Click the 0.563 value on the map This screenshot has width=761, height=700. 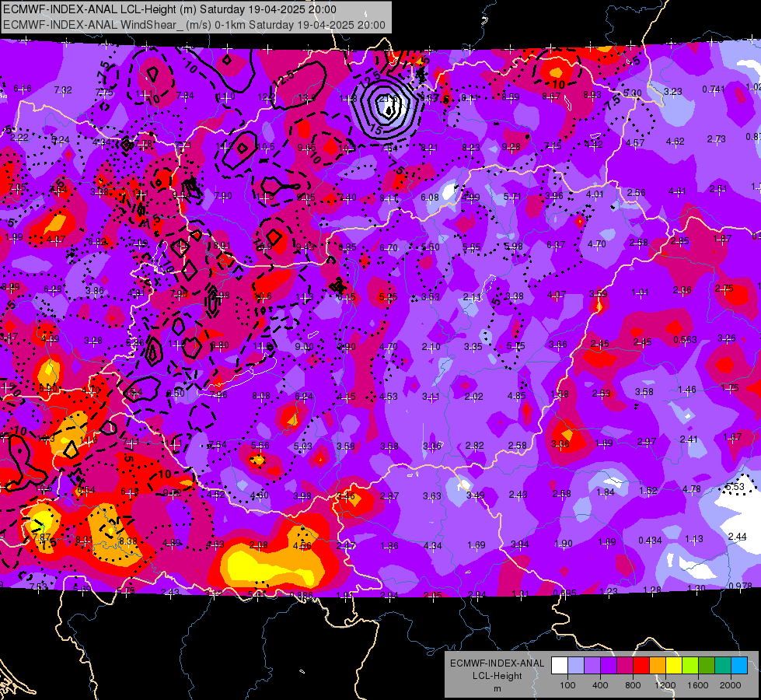point(685,340)
